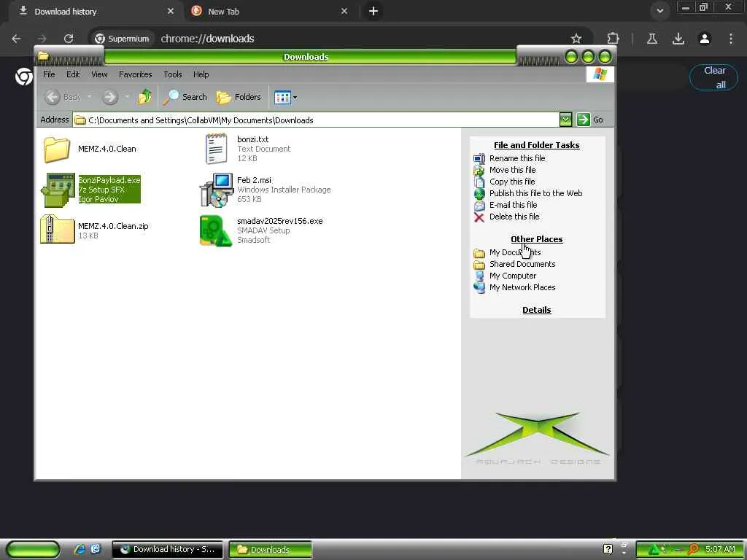Click Rename this file task

click(517, 158)
